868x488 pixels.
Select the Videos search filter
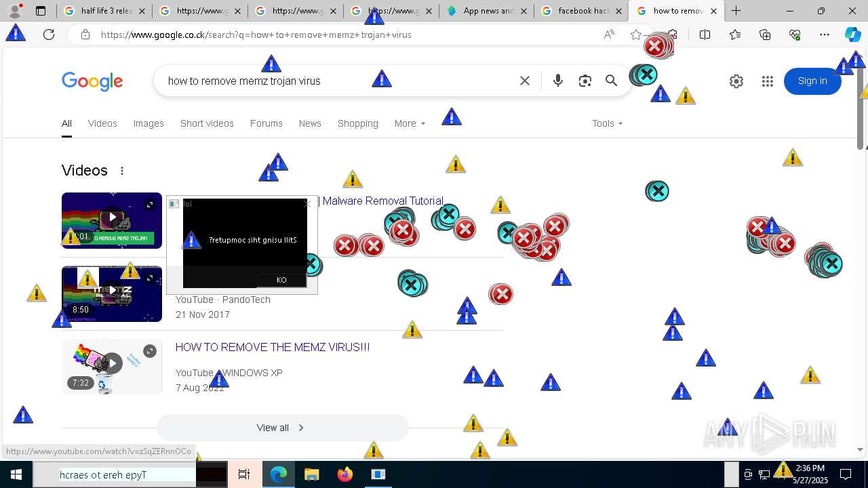coord(102,123)
